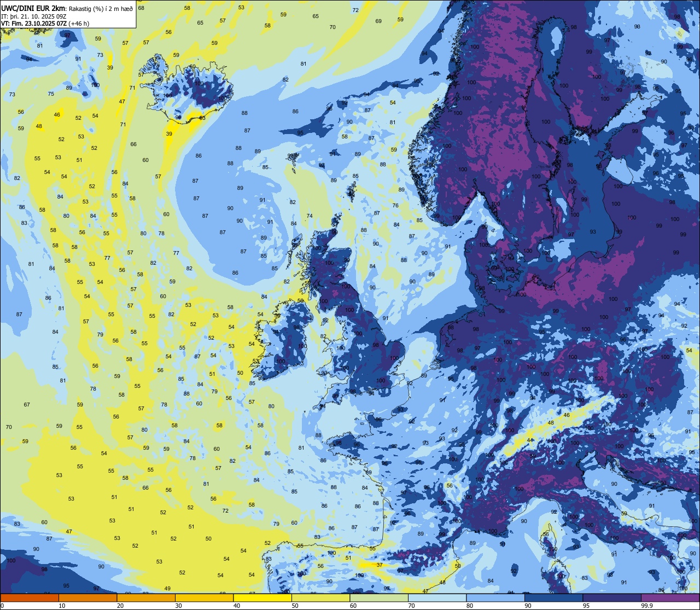Click the legend label '60'
The height and width of the screenshot is (610, 700).
click(x=353, y=606)
